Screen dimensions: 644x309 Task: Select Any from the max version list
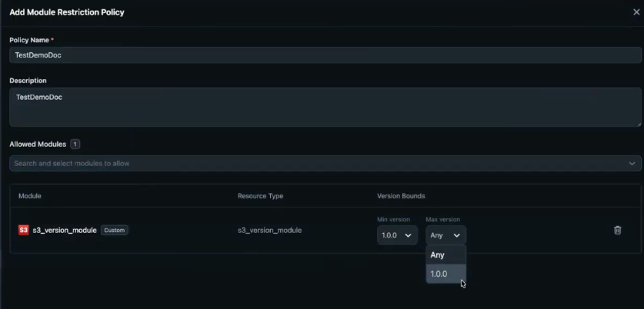pos(445,255)
